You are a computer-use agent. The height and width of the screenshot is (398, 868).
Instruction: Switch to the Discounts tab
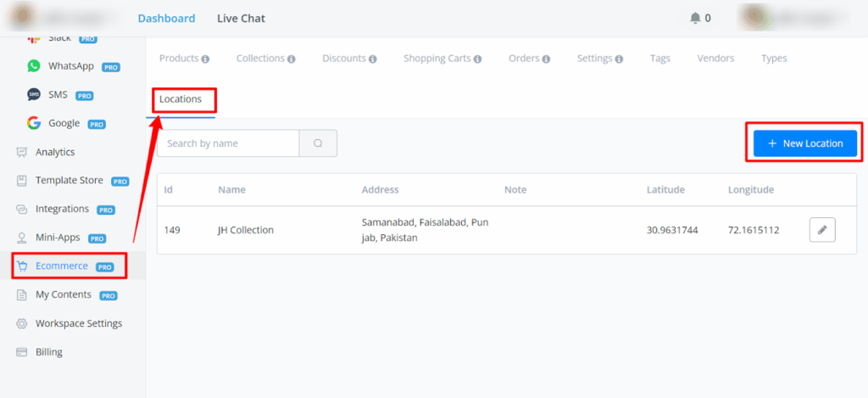(343, 59)
